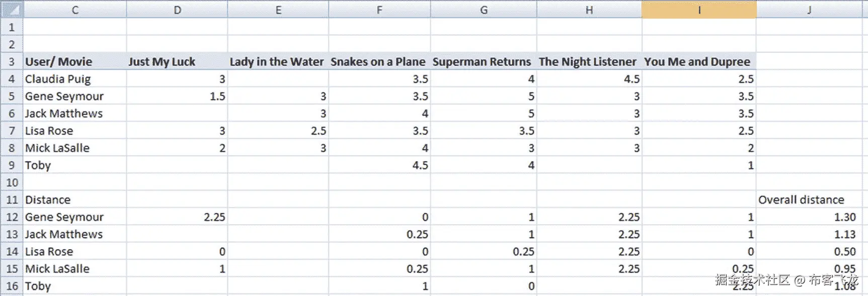Select row 16 header

[12, 286]
